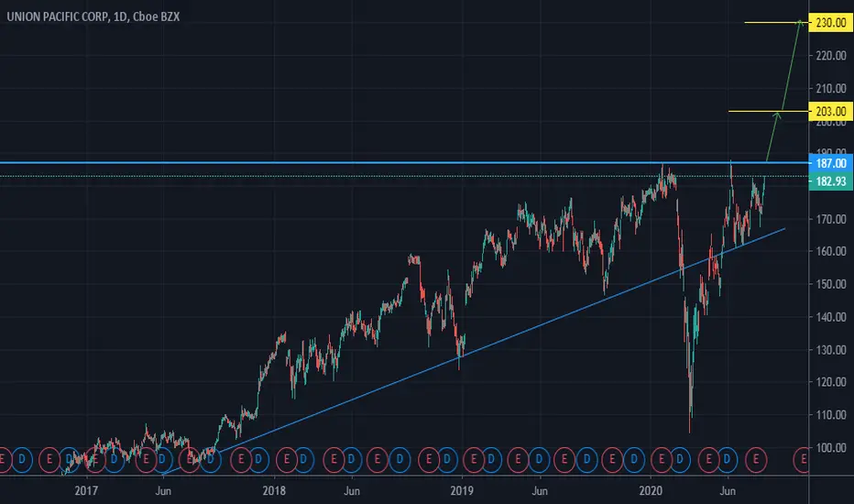Click the 130.00 price axis value
This screenshot has width=854, height=504.
pyautogui.click(x=830, y=350)
